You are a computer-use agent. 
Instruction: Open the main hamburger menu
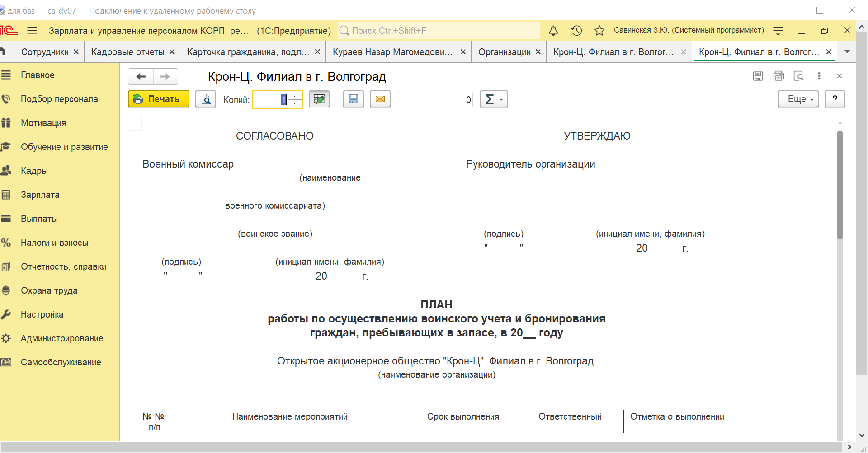[32, 31]
